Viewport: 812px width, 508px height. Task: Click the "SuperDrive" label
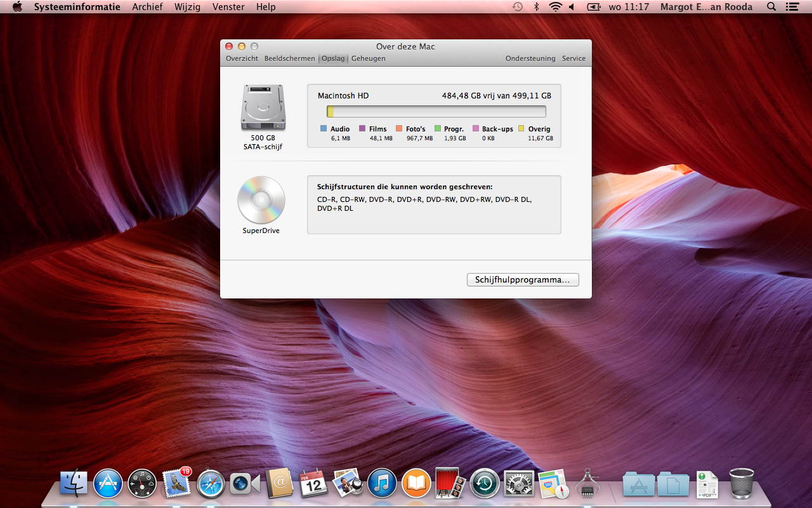[261, 231]
